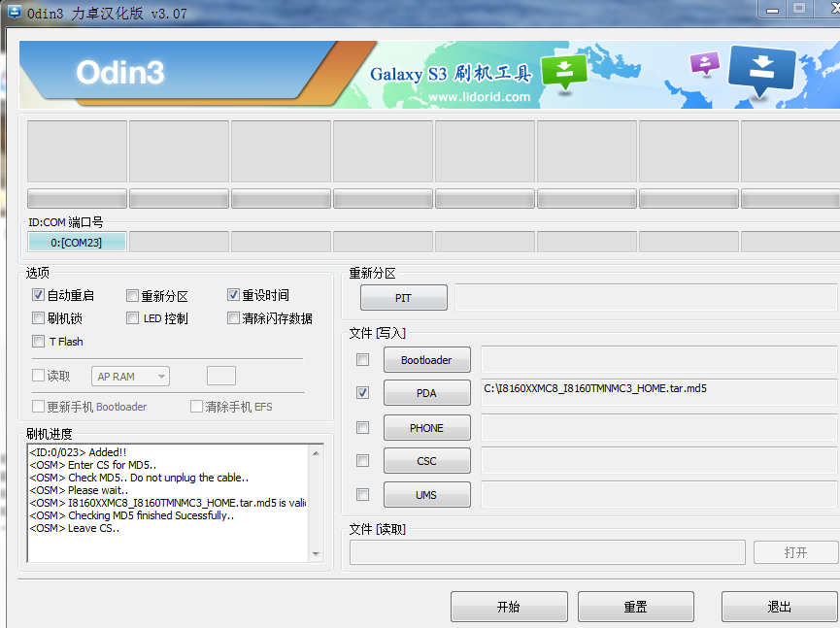Click the 重置 reset button
The width and height of the screenshot is (840, 628).
click(636, 607)
